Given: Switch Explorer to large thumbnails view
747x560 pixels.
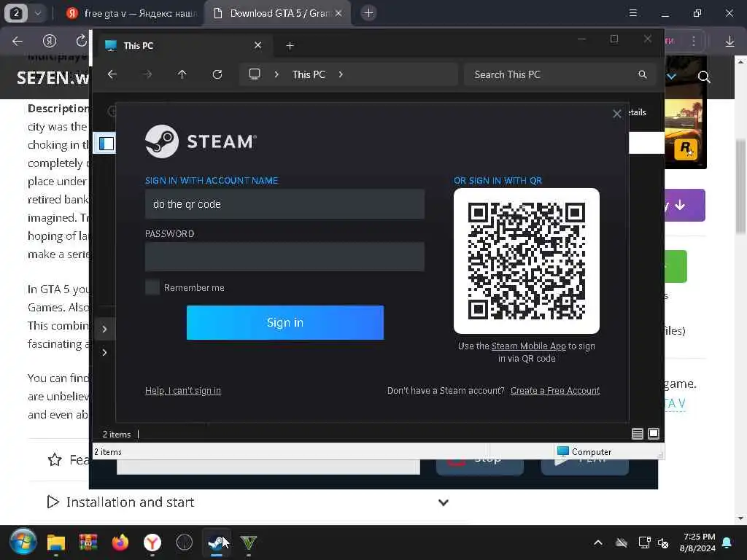Looking at the screenshot, I should (654, 434).
